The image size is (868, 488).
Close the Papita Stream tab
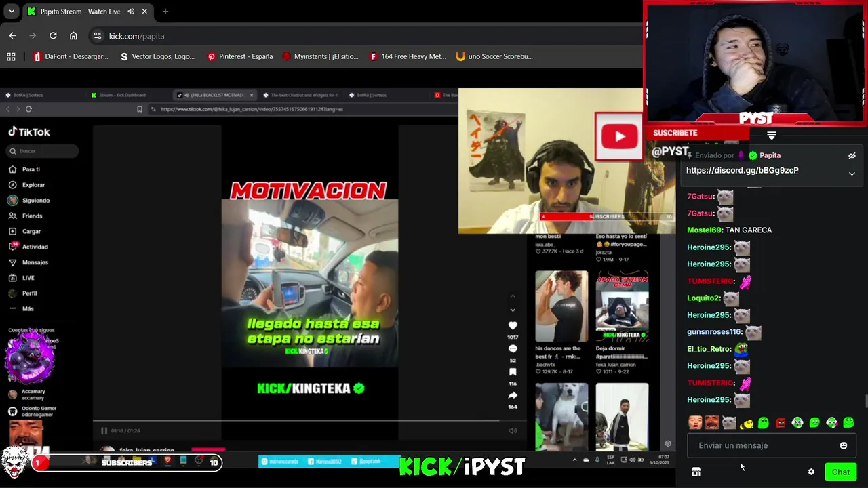click(x=144, y=12)
